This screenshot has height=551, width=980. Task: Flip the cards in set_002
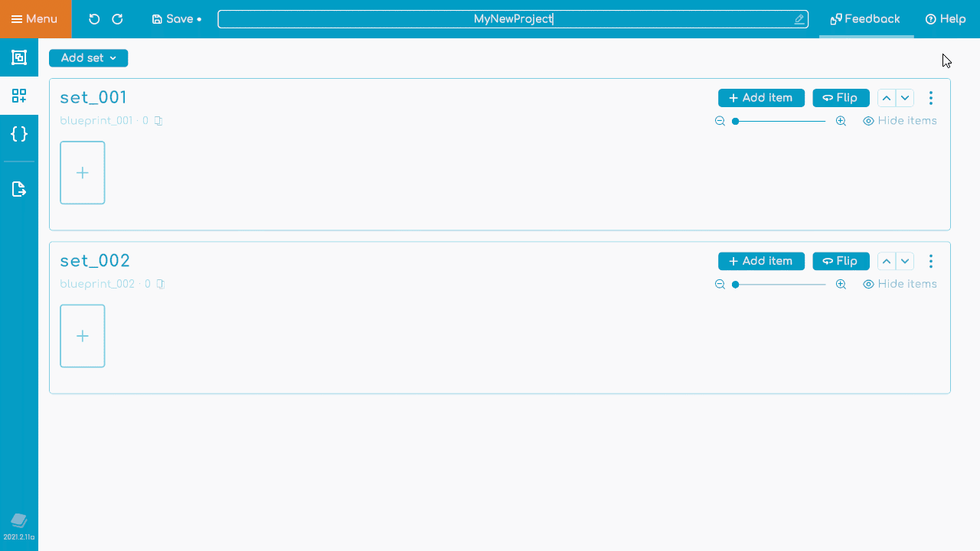coord(841,261)
